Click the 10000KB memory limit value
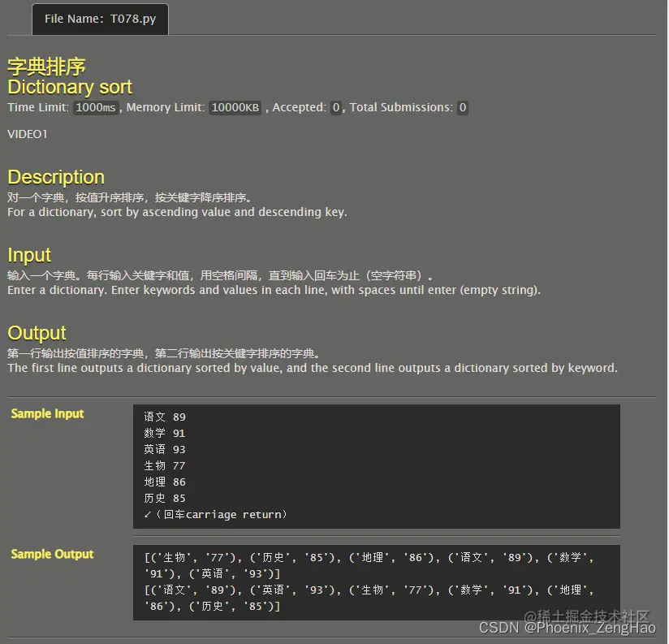669x644 pixels. point(235,107)
